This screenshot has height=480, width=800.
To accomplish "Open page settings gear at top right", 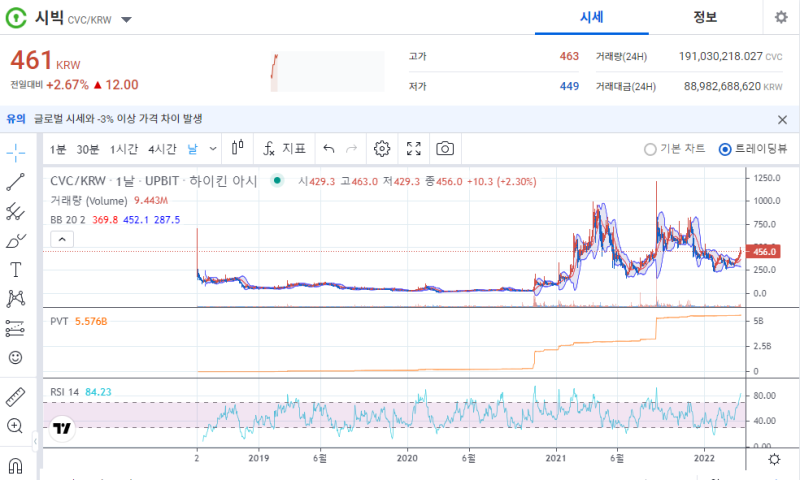I will 781,17.
